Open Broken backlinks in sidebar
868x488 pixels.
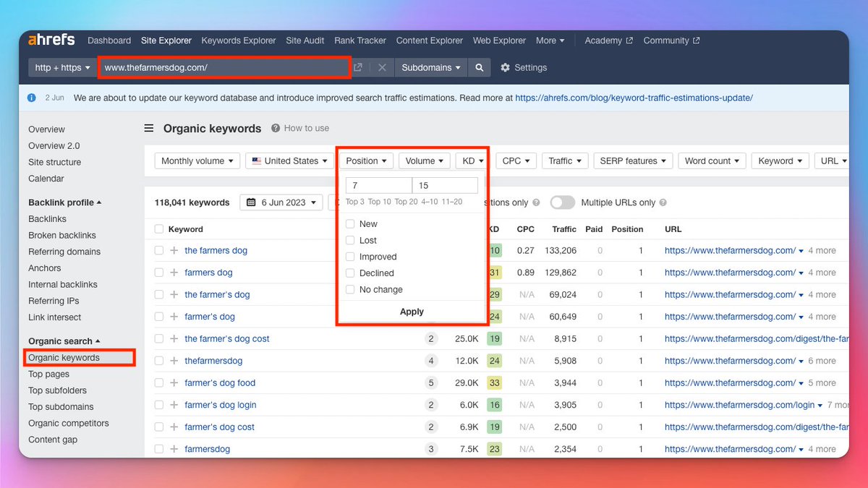point(62,235)
